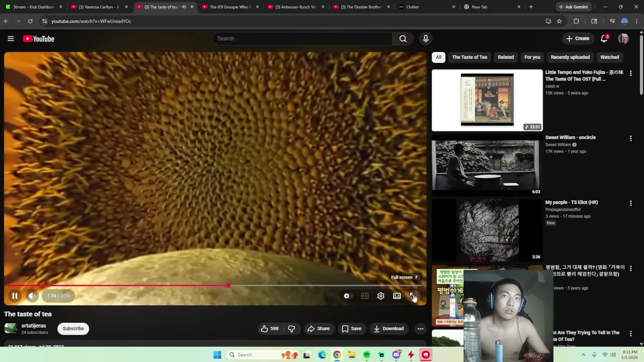Select The Taste of Tea chip

469,57
